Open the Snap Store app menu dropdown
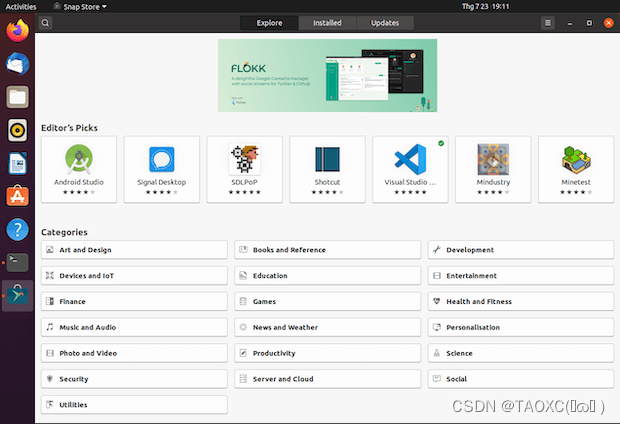Screen dimensions: 620x424 (80, 7)
